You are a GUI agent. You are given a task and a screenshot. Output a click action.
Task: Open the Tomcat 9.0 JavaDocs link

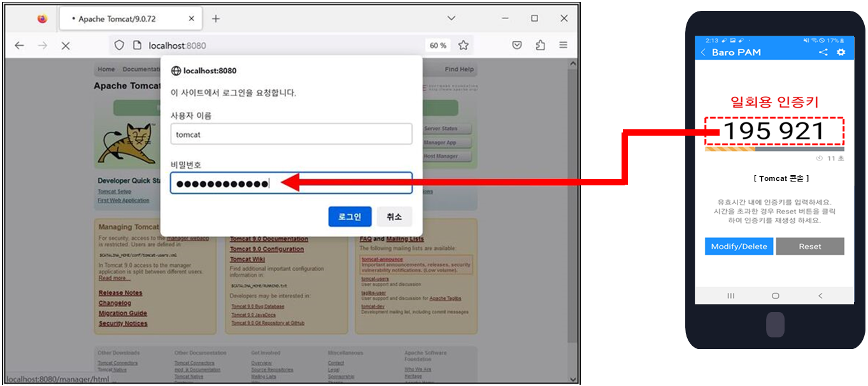click(x=253, y=315)
